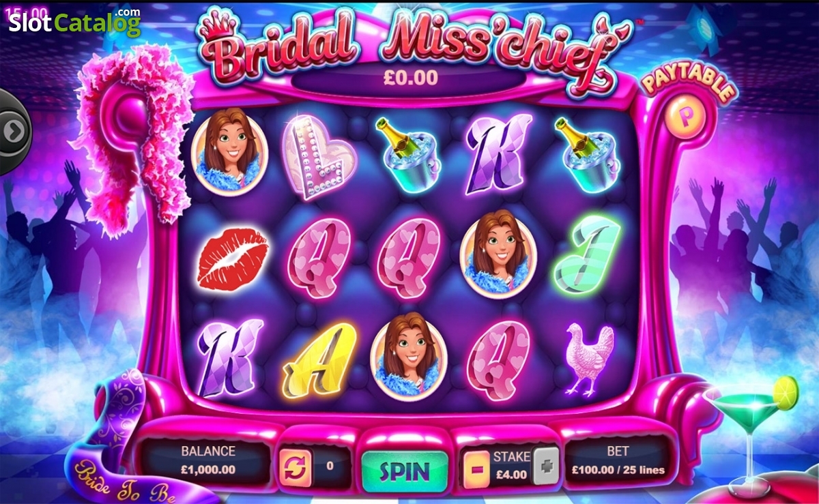Toggle autoplay with the orange arrows icon
Screen dimensions: 819x504
[296, 467]
